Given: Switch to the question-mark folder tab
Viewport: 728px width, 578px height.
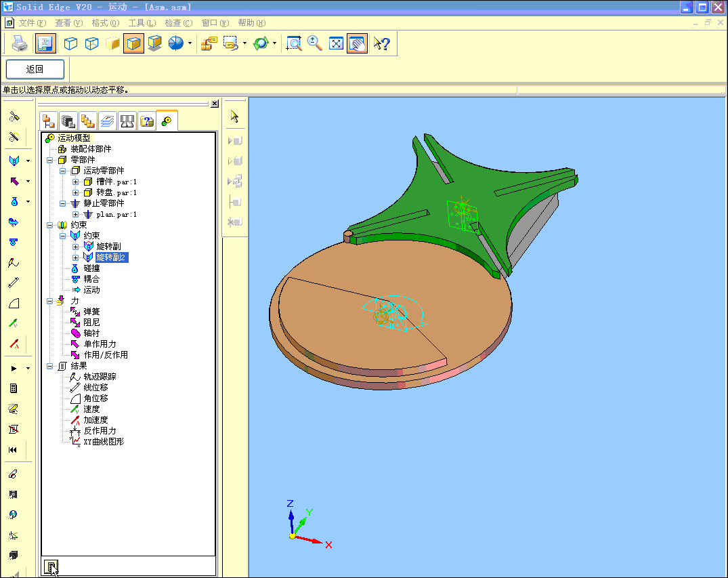Looking at the screenshot, I should 147,121.
